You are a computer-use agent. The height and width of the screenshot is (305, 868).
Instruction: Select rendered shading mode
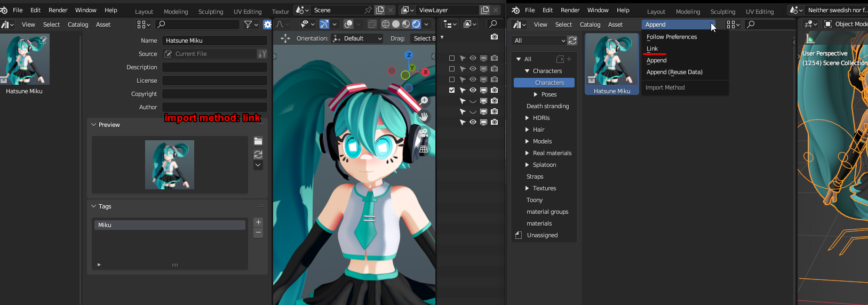pos(416,24)
